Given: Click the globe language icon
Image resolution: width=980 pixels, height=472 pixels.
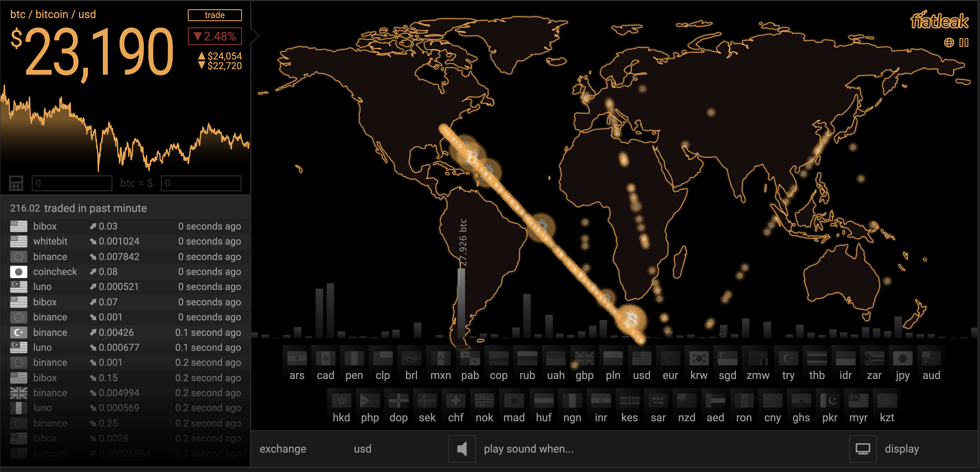Looking at the screenshot, I should click(949, 42).
